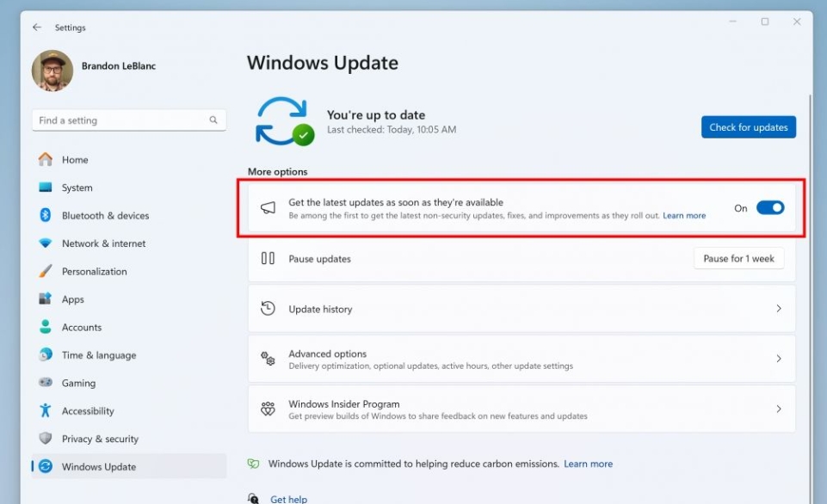Click the Pause for 1 week button

[x=739, y=258]
